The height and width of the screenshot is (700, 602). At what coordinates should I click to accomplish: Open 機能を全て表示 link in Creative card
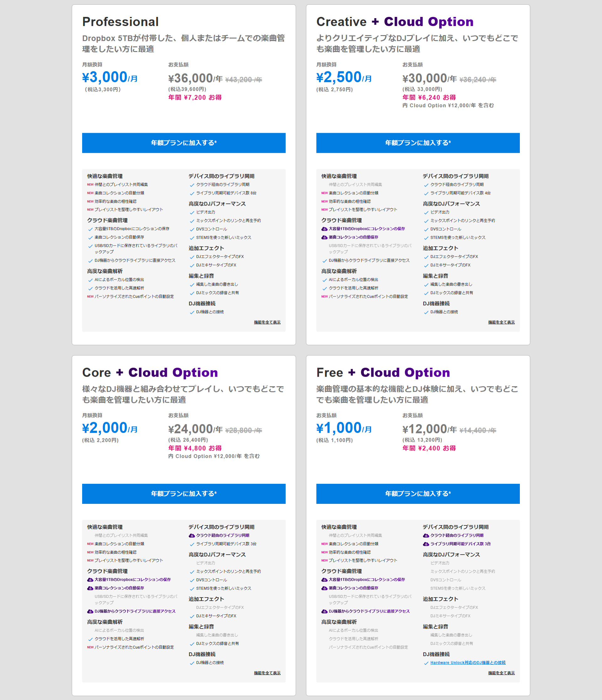point(501,322)
